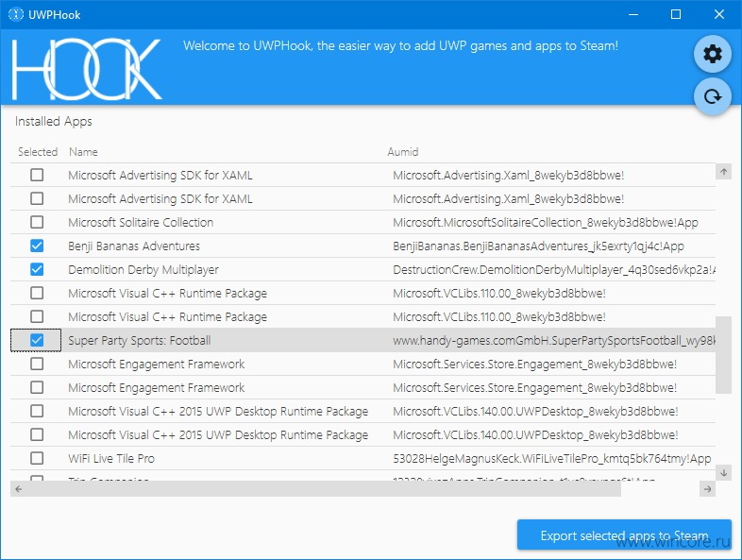Minimize the UWPHook window
The image size is (742, 560).
tap(633, 15)
